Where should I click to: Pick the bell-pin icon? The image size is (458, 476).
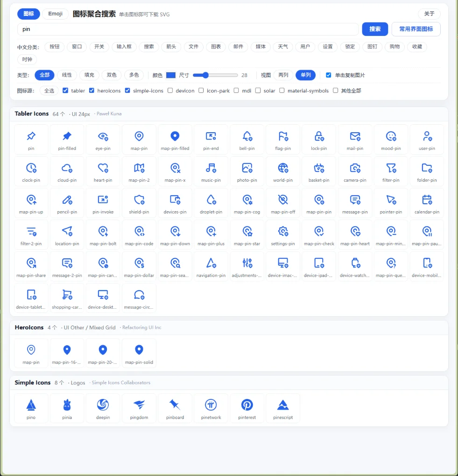[247, 139]
